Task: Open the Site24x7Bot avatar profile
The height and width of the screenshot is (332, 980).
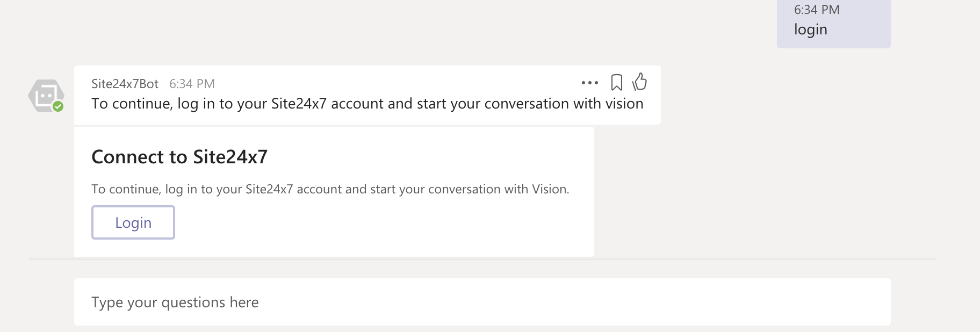Action: pyautogui.click(x=46, y=96)
